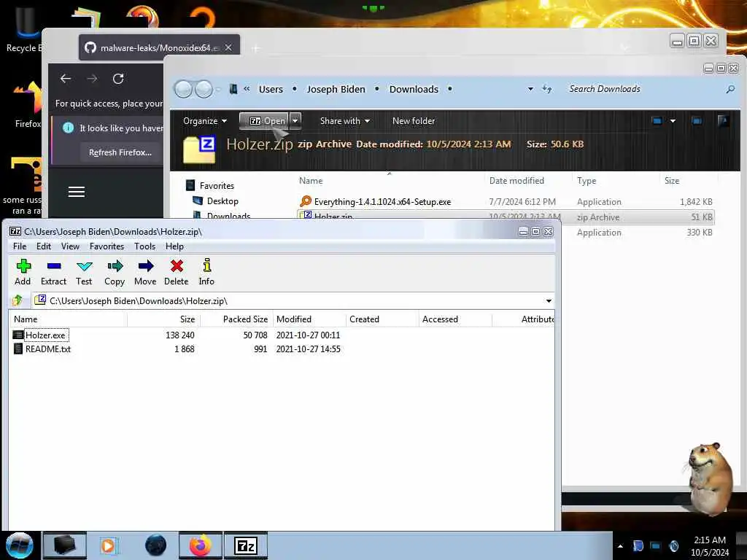This screenshot has width=747, height=560.
Task: Navigate to Users in Explorer breadcrumb
Action: click(x=271, y=89)
